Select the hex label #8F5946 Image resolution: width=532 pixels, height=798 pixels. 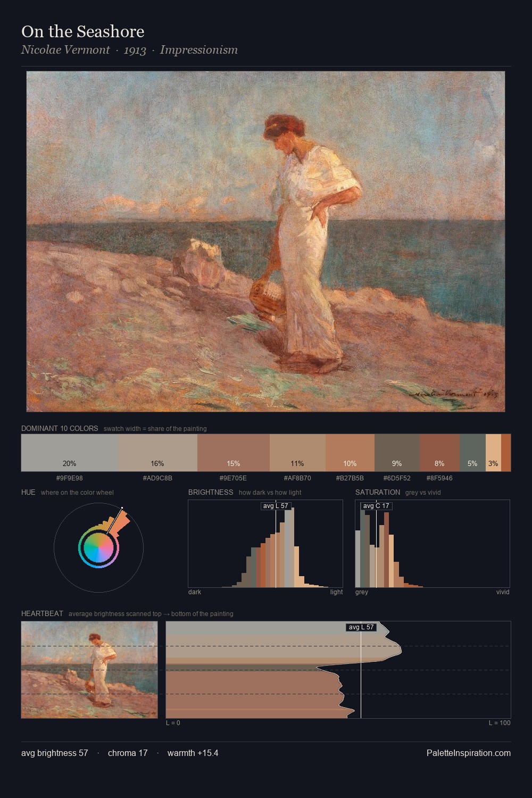click(x=439, y=478)
